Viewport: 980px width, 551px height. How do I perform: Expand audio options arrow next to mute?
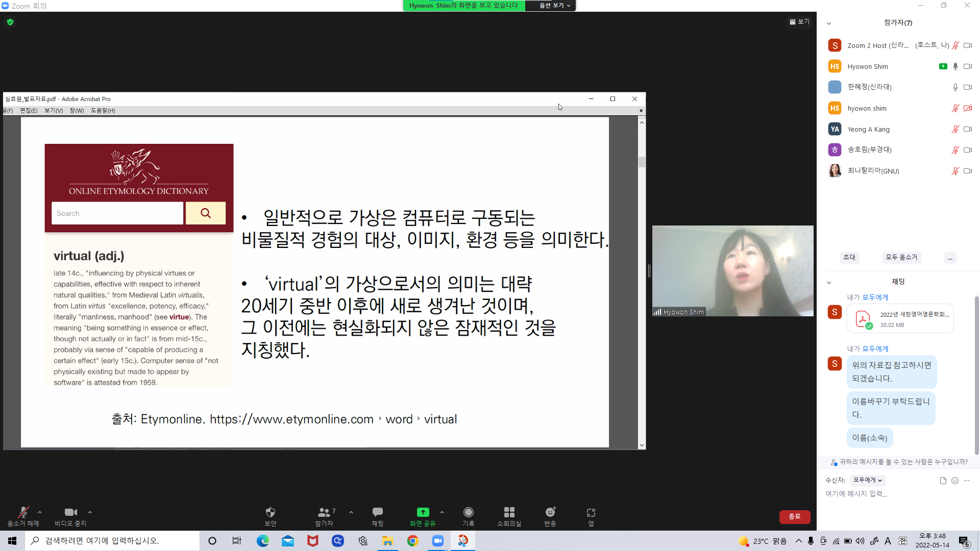click(40, 512)
